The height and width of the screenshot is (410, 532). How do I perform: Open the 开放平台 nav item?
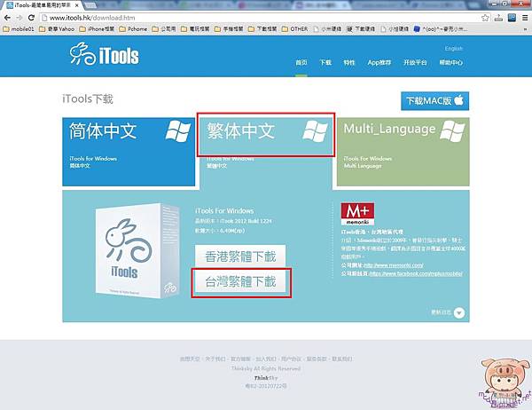coord(415,62)
